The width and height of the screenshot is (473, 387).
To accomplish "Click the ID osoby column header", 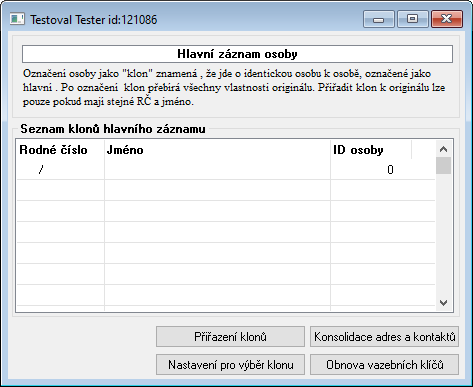I will pyautogui.click(x=371, y=150).
